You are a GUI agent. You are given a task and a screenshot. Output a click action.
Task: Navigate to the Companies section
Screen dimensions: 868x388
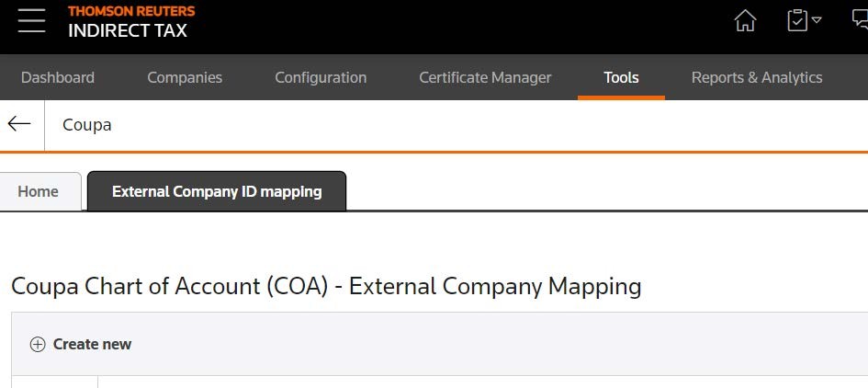185,77
